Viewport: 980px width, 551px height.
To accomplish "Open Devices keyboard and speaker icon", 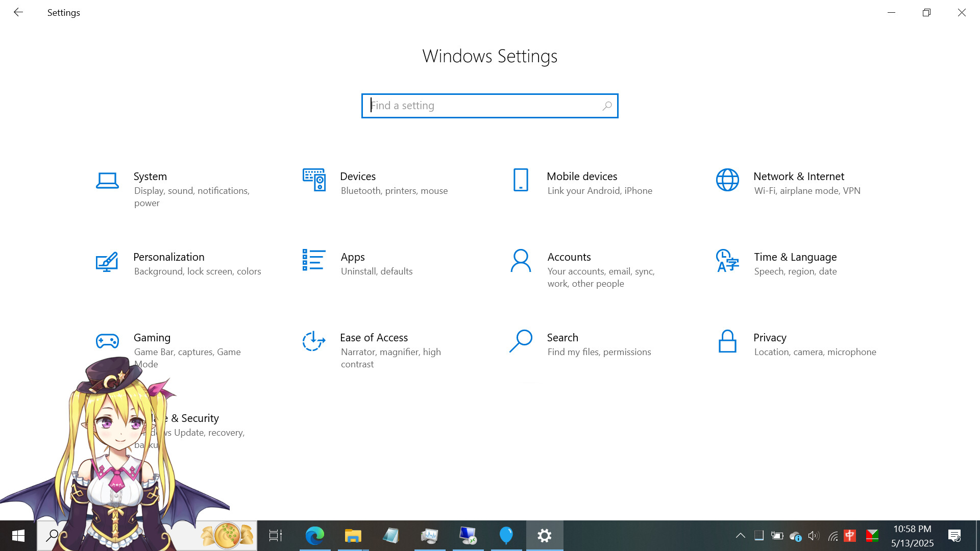I will point(314,180).
